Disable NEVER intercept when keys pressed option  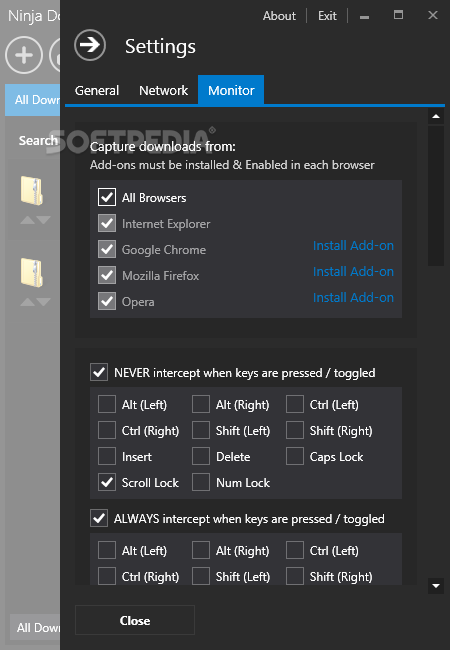pos(99,372)
